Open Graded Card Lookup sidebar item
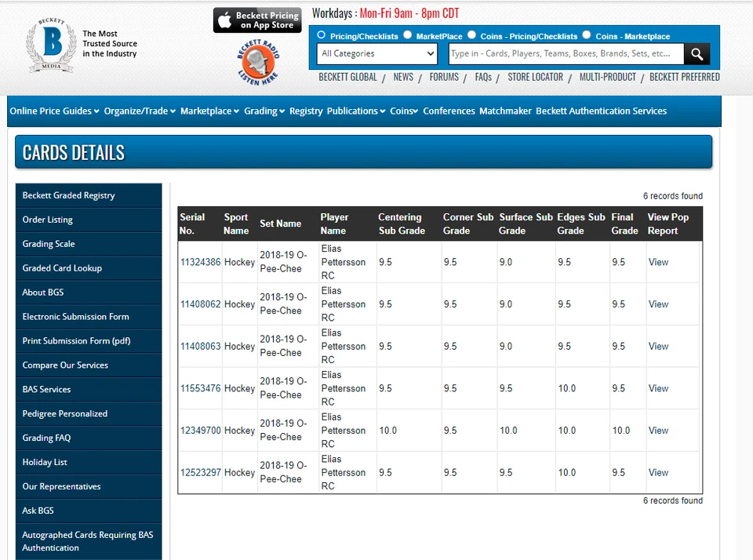Screen dimensions: 753x560 coord(89,268)
